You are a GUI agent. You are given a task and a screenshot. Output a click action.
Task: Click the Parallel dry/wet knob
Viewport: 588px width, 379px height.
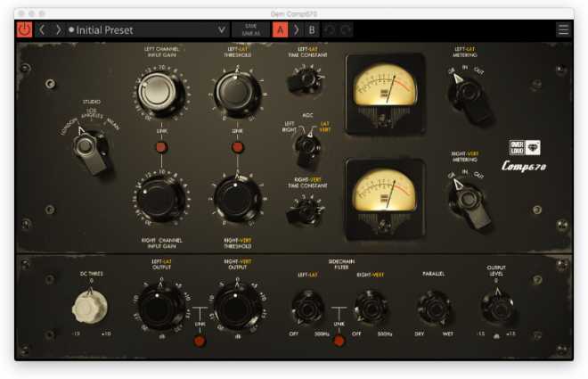(x=434, y=309)
